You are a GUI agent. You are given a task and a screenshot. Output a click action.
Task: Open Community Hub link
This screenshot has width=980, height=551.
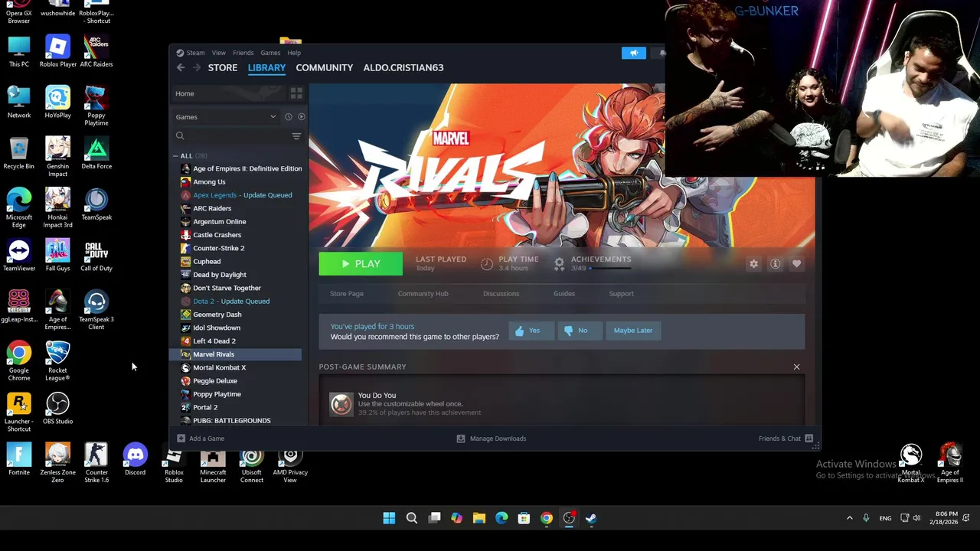pos(423,294)
